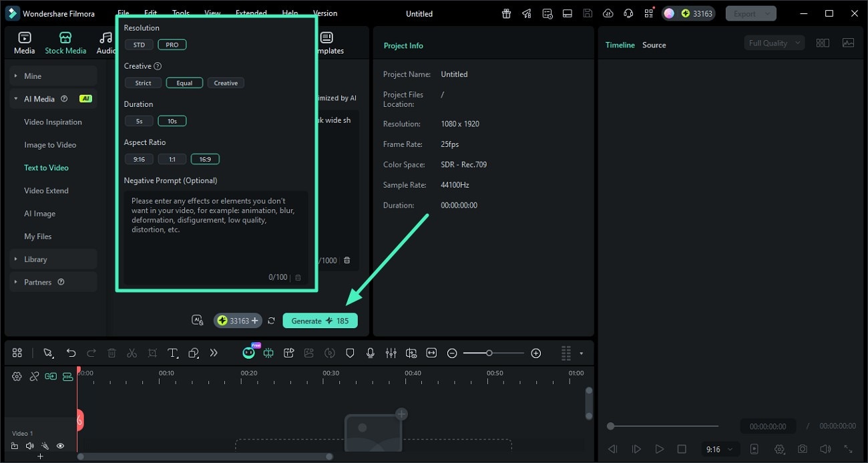This screenshot has height=463, width=868.
Task: Toggle the track visibility eye on Video 1
Action: [x=60, y=446]
